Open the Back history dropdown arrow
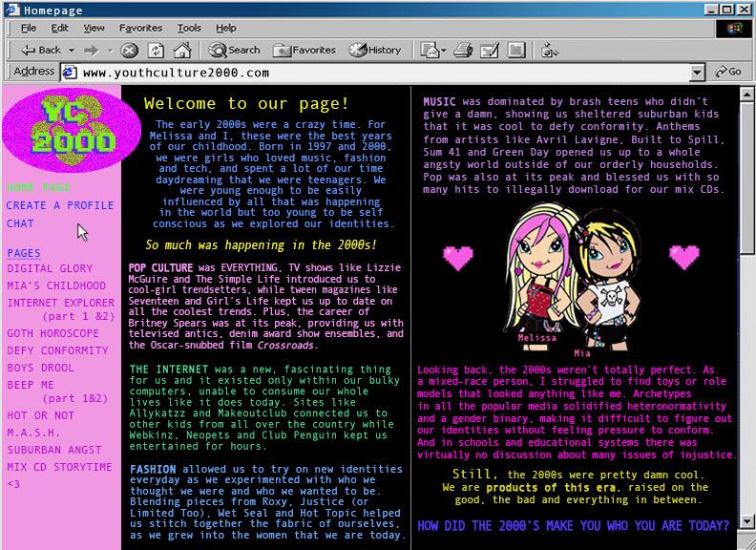 [72, 51]
